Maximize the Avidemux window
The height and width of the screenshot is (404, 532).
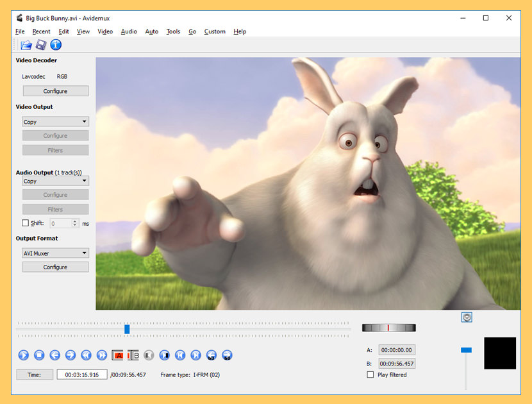(x=486, y=18)
